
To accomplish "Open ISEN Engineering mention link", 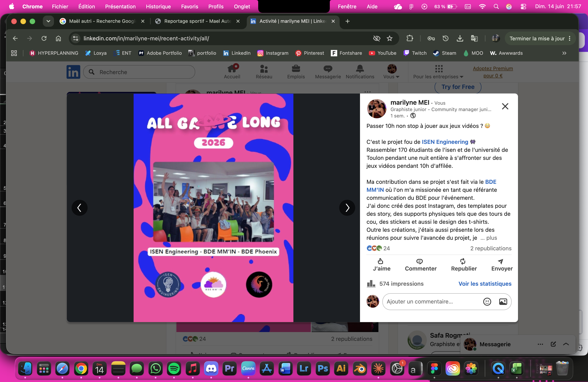I will pyautogui.click(x=445, y=142).
